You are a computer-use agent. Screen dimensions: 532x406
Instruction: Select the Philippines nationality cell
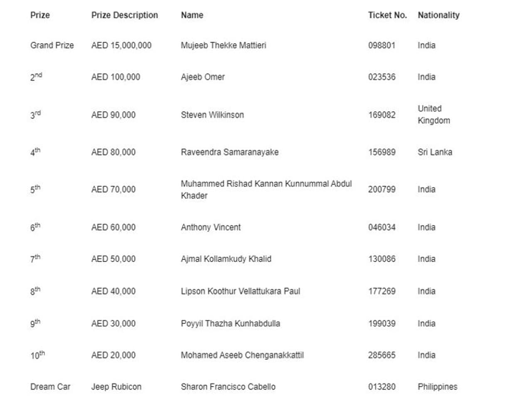pyautogui.click(x=437, y=387)
